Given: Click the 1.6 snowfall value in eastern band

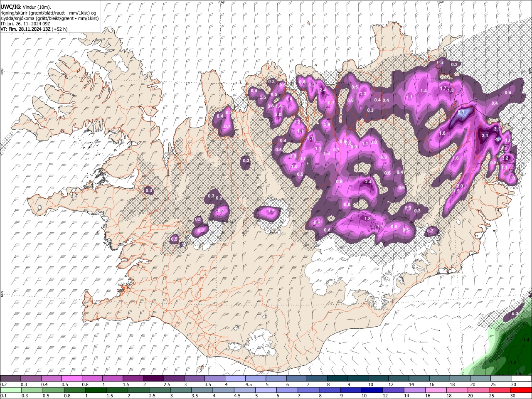Looking at the screenshot, I should pos(456,158).
